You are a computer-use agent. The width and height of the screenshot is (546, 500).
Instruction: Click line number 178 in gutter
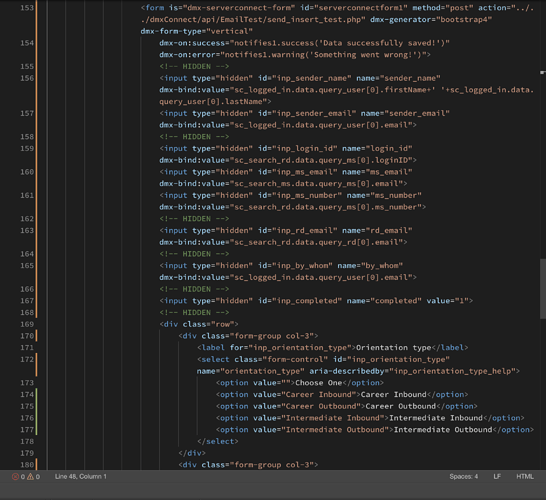point(27,442)
